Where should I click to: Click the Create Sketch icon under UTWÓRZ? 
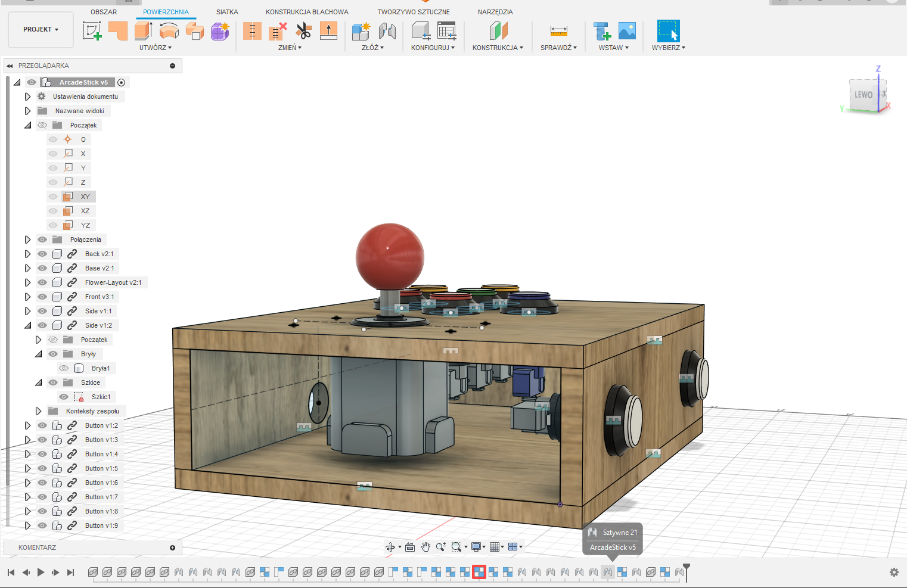(x=92, y=30)
